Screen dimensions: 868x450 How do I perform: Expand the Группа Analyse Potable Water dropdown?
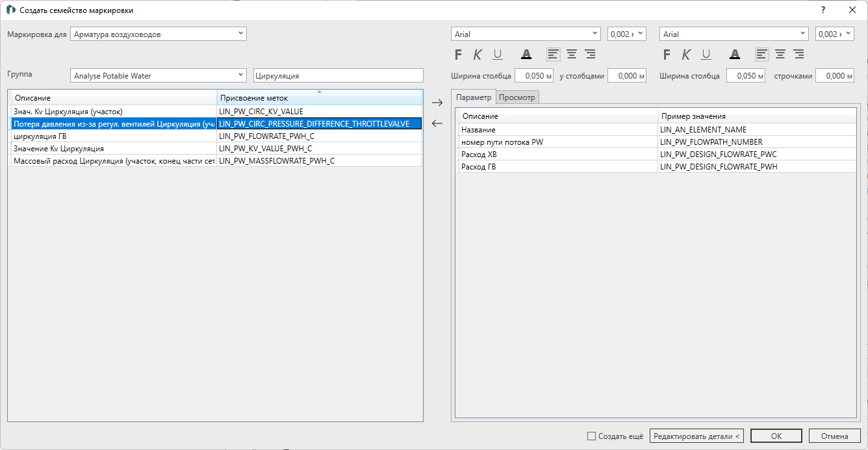click(159, 76)
